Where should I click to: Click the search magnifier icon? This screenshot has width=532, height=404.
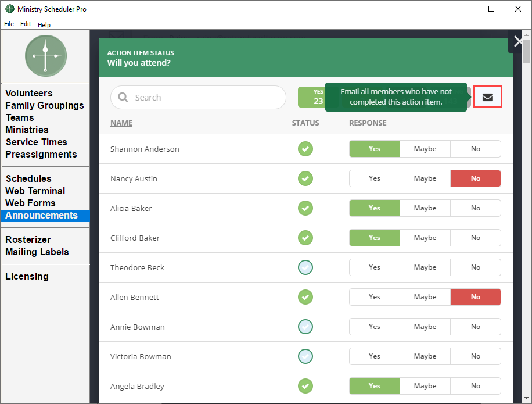coord(123,98)
